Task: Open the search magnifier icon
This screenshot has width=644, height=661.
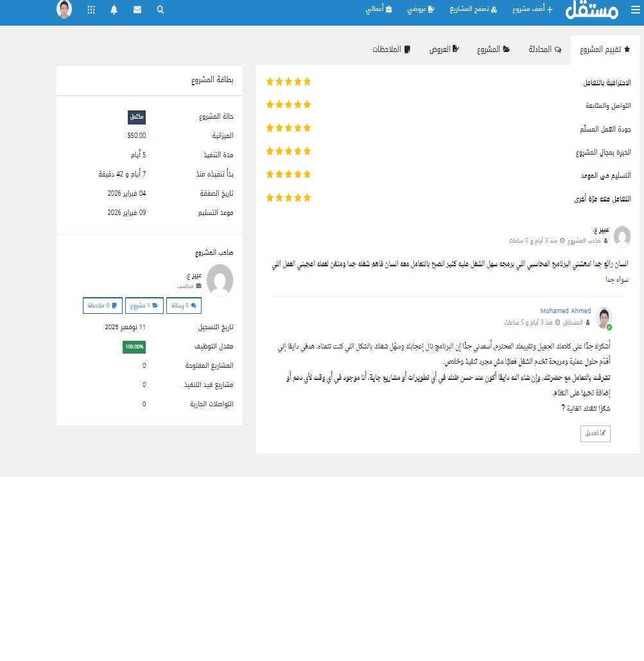Action: tap(161, 10)
